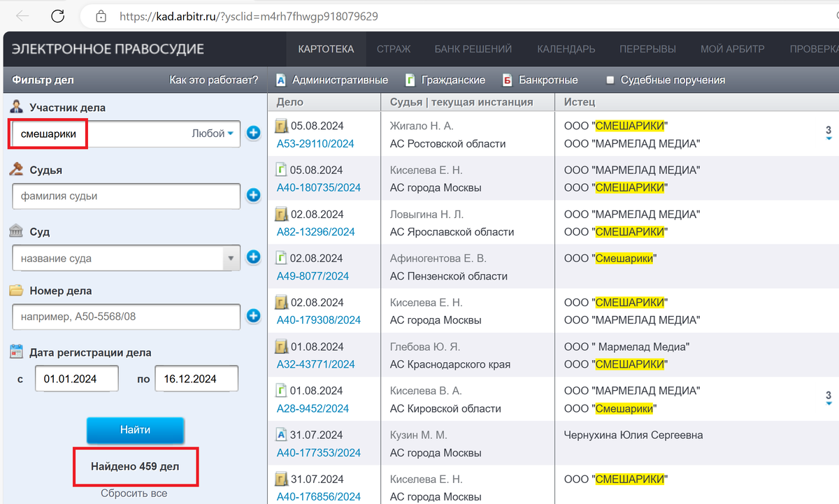Filter by Банкротные cases

point(540,80)
